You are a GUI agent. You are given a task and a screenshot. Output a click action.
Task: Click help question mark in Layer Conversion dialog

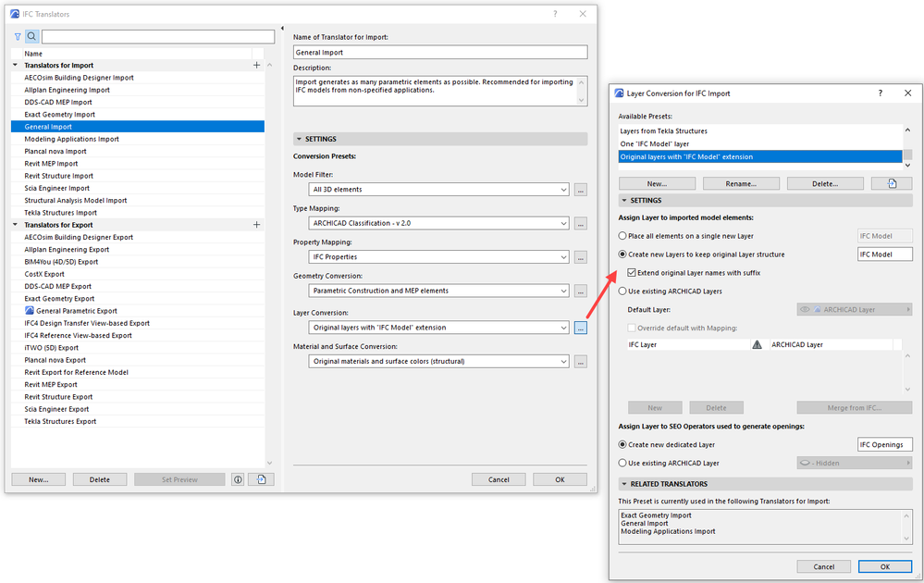[x=881, y=93]
